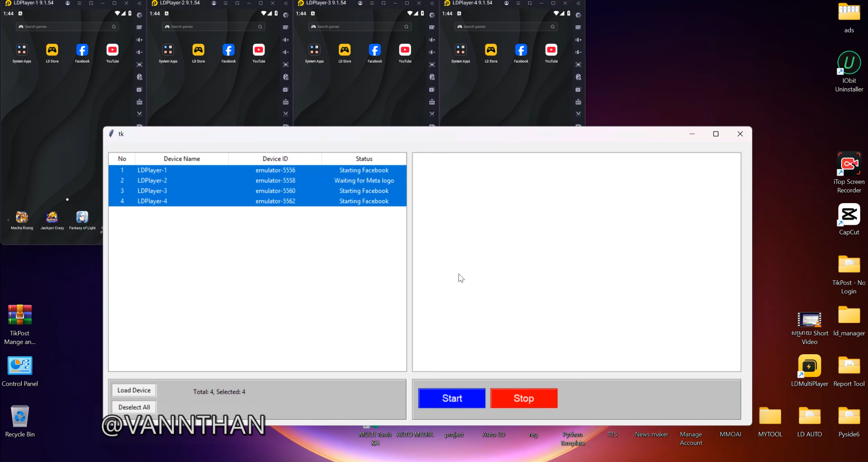Open Mecha Rising game in LDPlayer-1
Viewport: 868px width, 462px height.
tap(22, 217)
